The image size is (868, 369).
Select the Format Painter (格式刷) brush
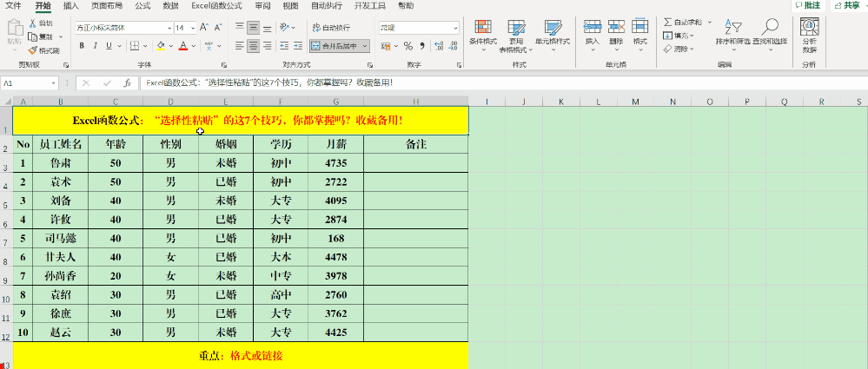point(33,50)
